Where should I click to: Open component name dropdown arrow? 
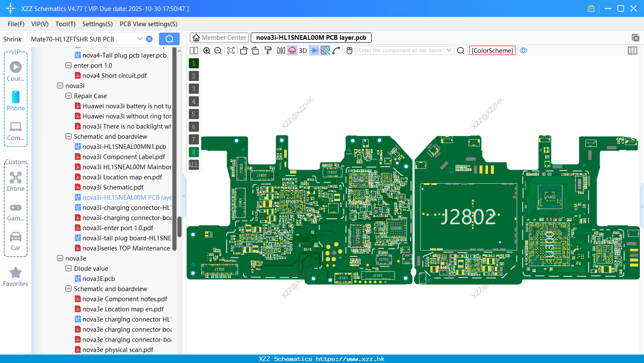click(449, 50)
